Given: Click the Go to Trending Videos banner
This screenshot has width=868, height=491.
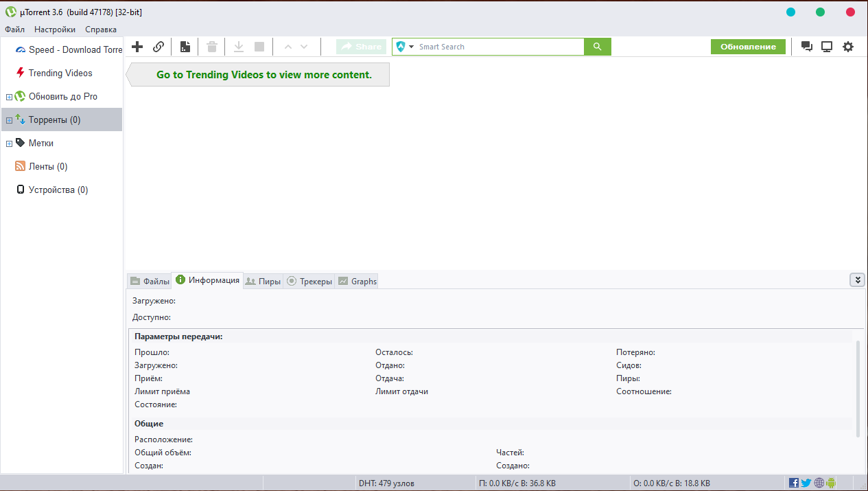Looking at the screenshot, I should [263, 75].
